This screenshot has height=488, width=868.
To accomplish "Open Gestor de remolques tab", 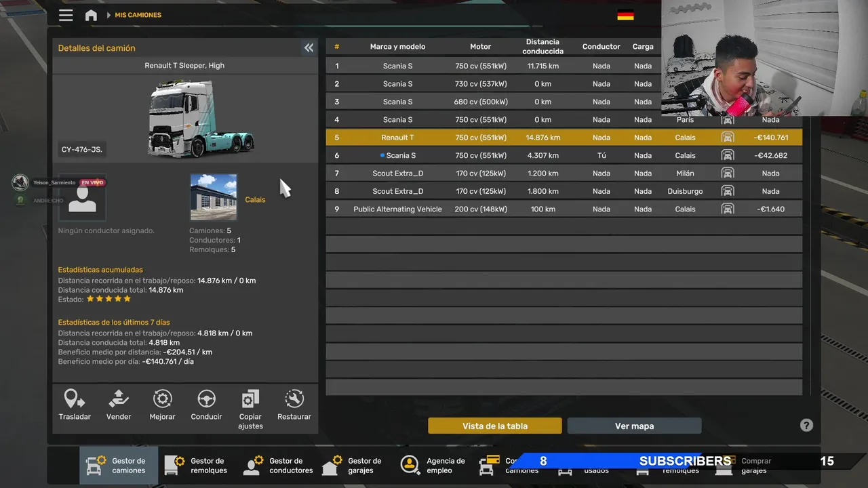I will click(197, 465).
